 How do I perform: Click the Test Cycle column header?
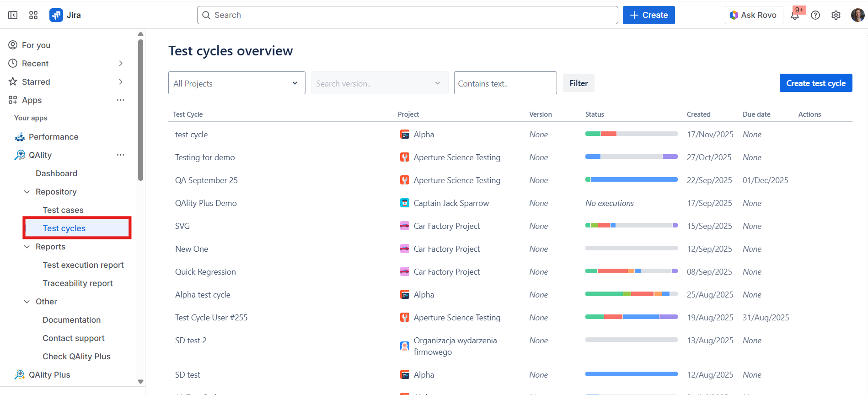coord(188,114)
